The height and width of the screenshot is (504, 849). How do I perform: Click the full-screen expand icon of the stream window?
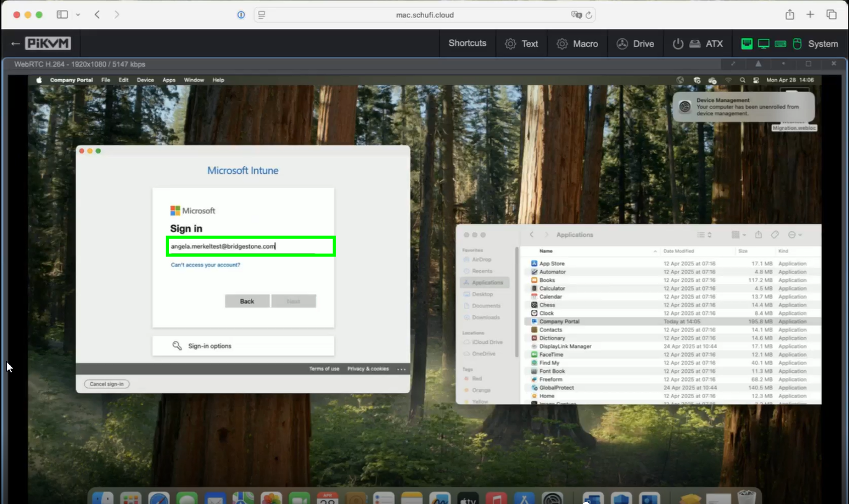coord(733,64)
